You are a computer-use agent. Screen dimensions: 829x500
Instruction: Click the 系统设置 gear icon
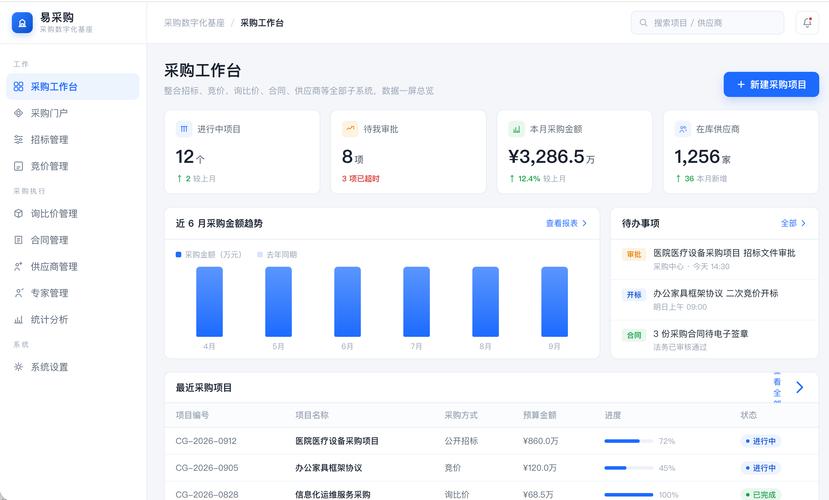coord(19,367)
